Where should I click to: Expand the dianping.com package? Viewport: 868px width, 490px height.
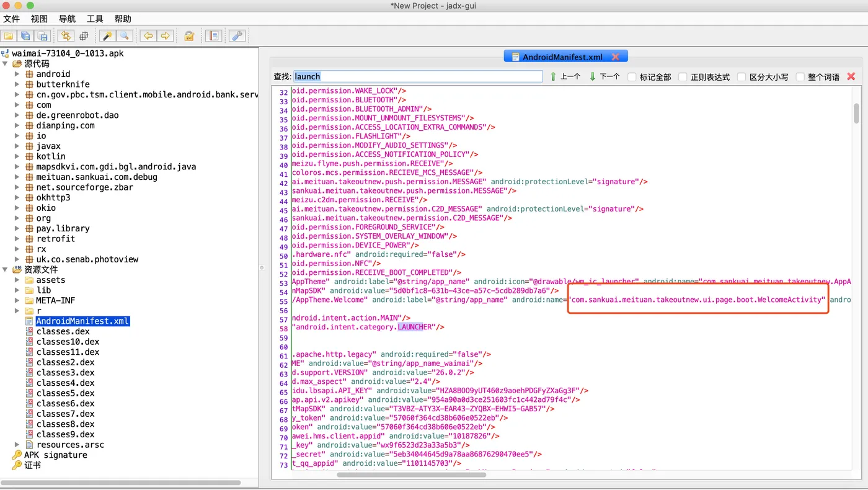(x=17, y=125)
